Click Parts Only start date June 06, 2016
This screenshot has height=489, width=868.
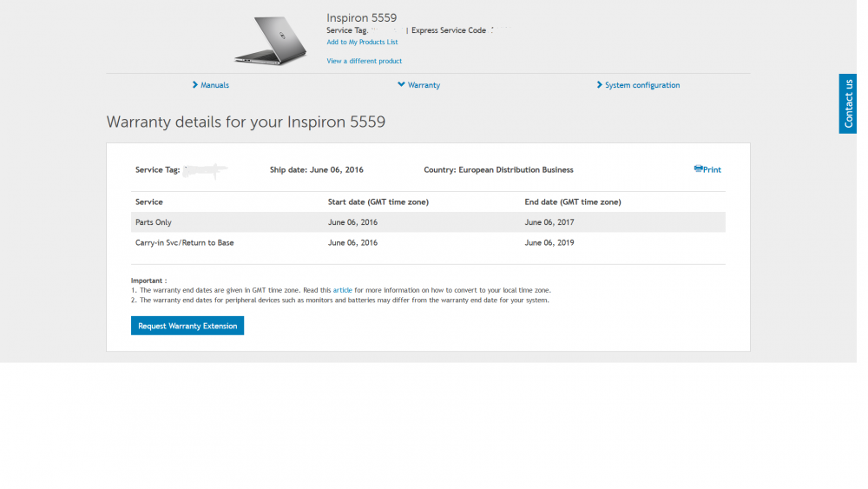point(352,222)
